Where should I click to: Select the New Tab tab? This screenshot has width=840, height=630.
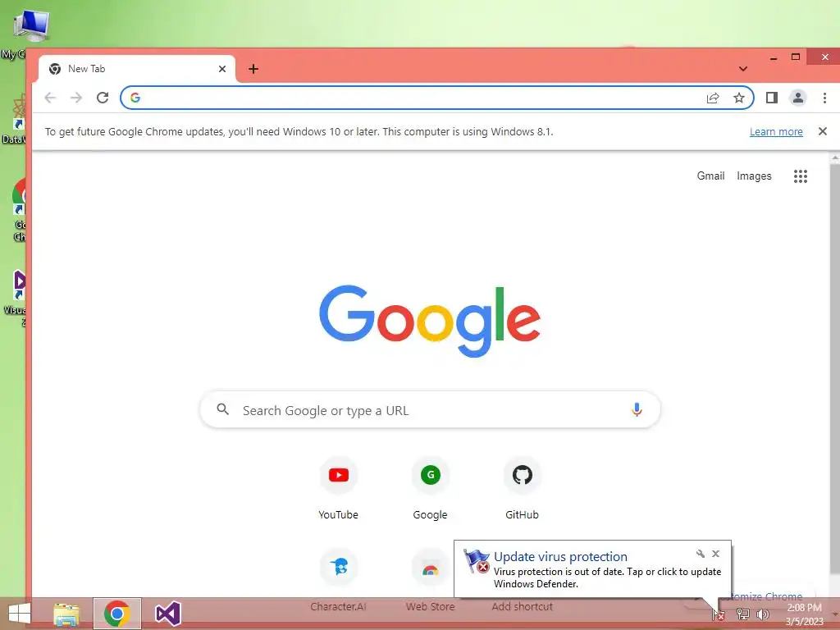pyautogui.click(x=137, y=69)
